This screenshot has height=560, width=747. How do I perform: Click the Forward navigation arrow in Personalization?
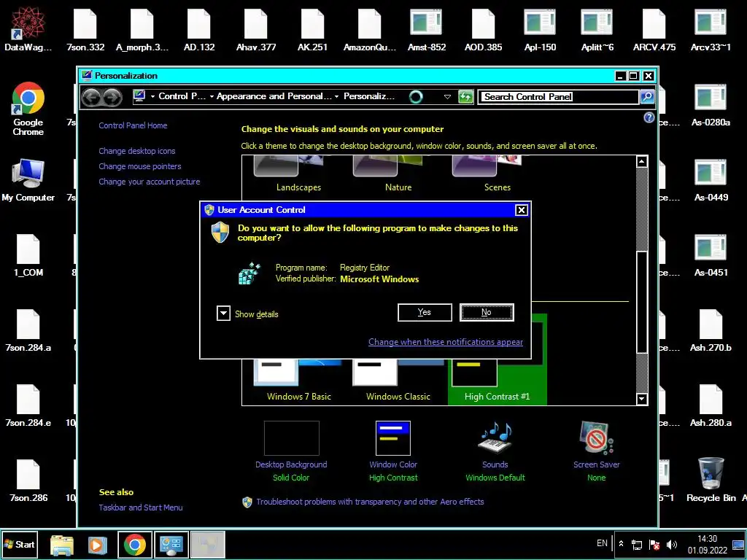(x=112, y=97)
